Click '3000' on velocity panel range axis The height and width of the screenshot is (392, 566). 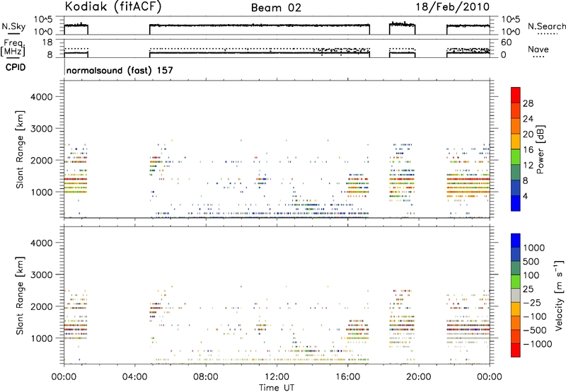coord(41,275)
